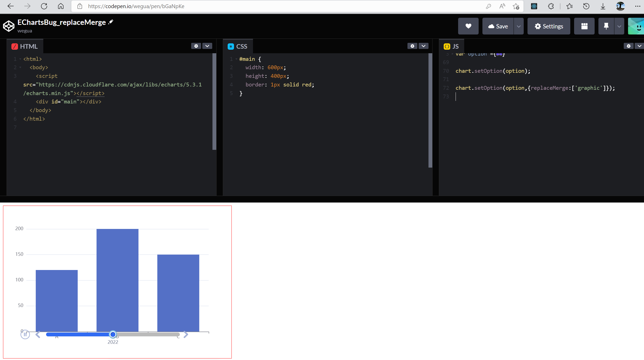Open the Settings dialog
Viewport: 644px width, 360px height.
click(x=549, y=26)
